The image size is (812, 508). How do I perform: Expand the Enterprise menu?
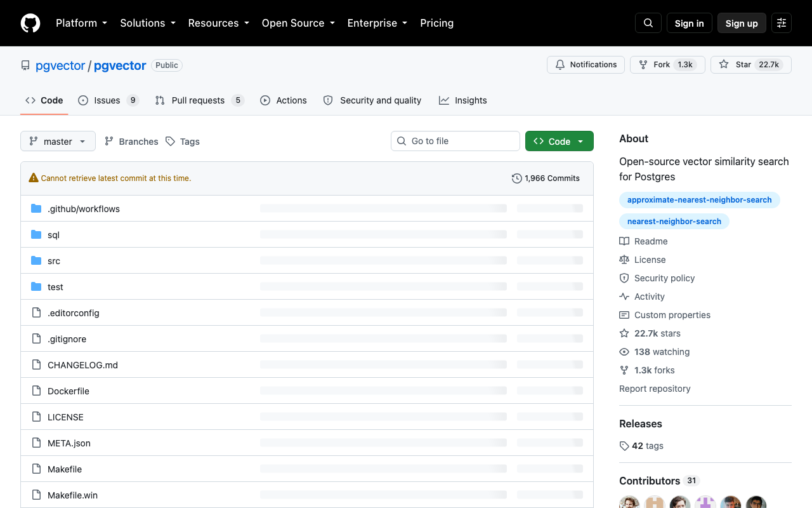[377, 23]
